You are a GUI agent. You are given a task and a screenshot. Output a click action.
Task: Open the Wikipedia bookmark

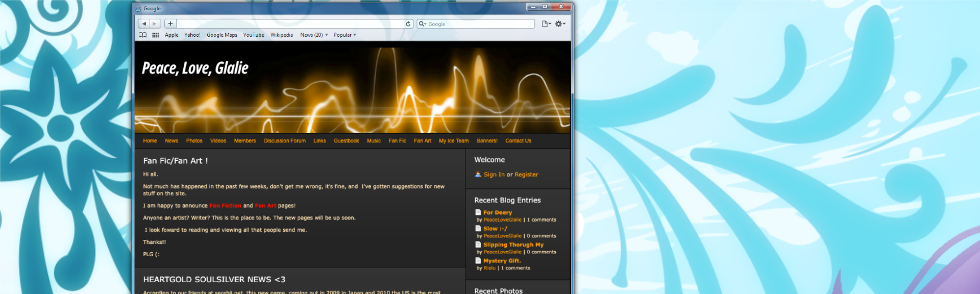281,35
